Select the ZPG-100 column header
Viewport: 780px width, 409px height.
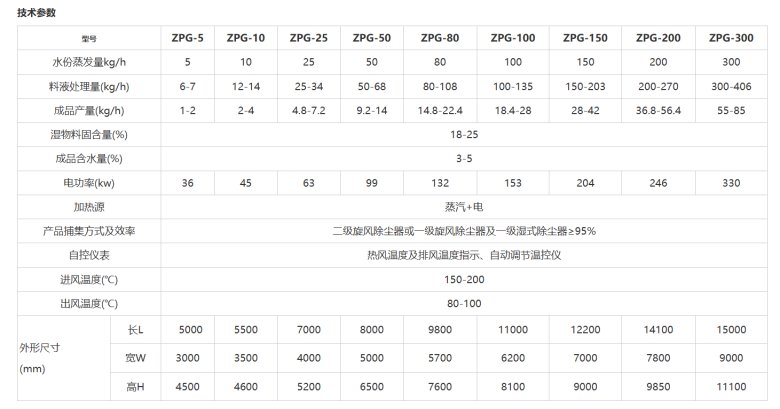(x=512, y=38)
